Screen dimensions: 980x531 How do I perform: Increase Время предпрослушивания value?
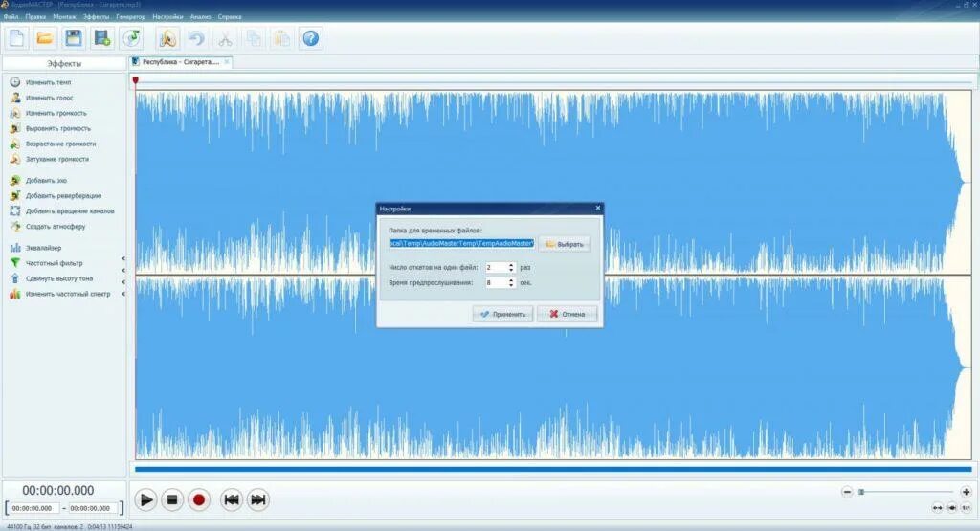pos(511,280)
